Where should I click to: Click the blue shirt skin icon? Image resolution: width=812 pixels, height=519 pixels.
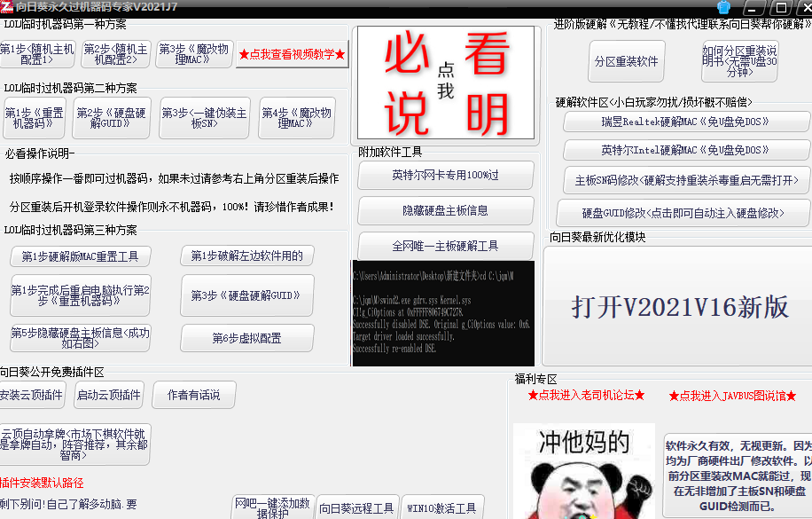pyautogui.click(x=723, y=7)
